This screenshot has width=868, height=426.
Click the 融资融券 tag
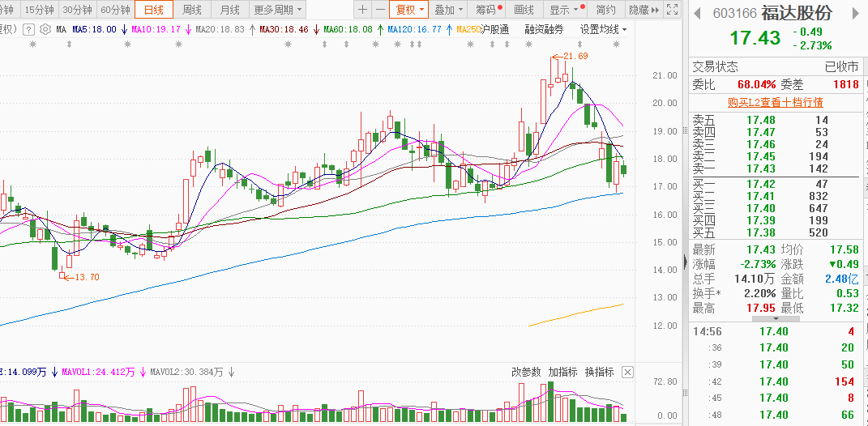(544, 29)
